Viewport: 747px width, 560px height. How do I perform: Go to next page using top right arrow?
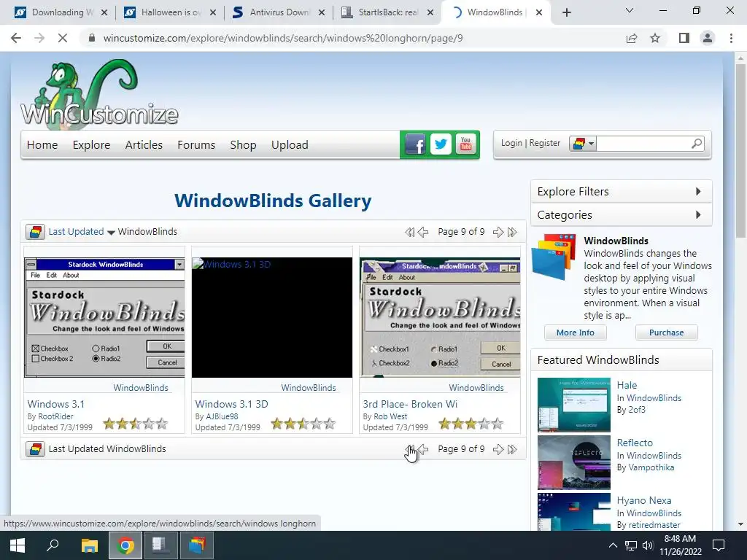coord(498,232)
